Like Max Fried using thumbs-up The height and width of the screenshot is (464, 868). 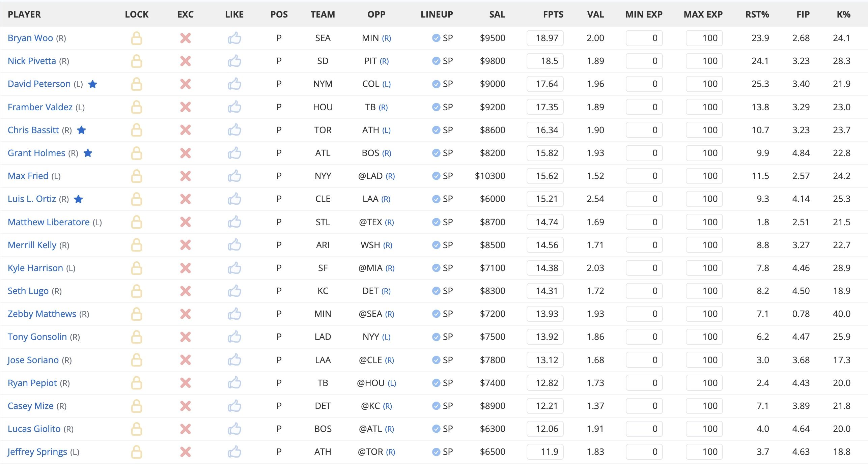[x=234, y=176]
